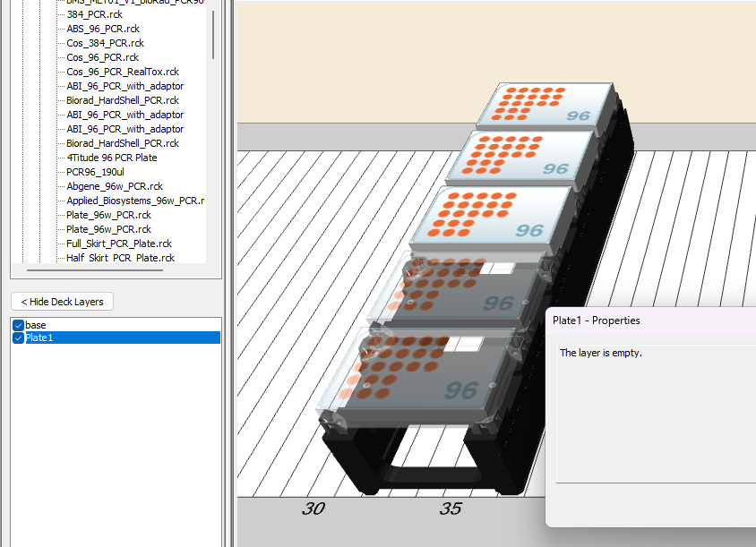Click the Hide Deck Layers button

tap(62, 302)
